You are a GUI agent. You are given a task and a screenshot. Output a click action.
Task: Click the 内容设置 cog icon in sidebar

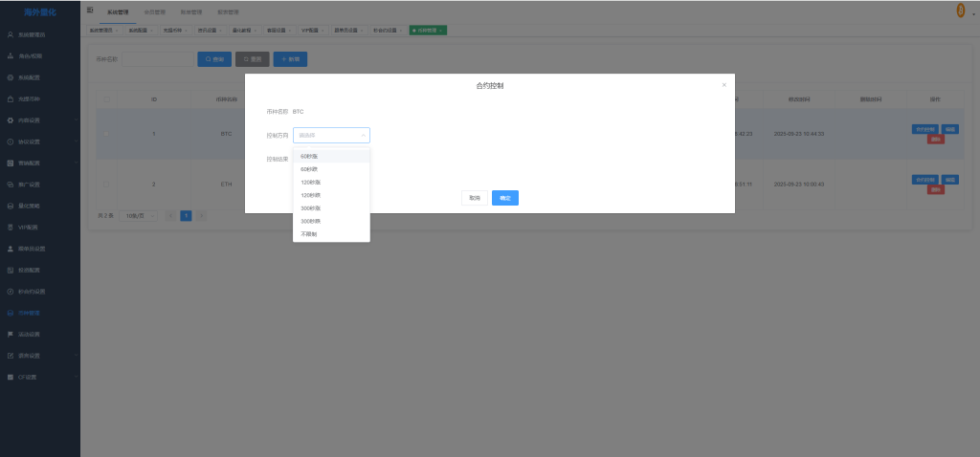pos(10,120)
